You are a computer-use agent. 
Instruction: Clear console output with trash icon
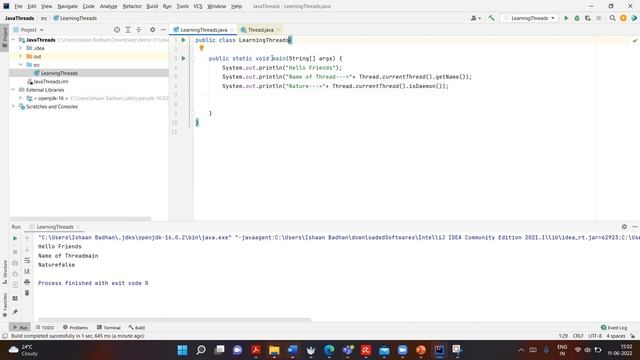27,293
